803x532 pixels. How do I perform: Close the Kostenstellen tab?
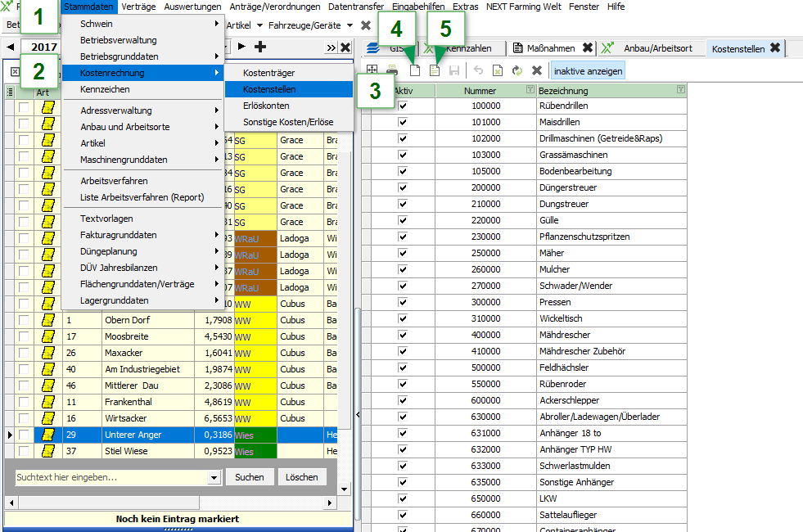[x=774, y=48]
